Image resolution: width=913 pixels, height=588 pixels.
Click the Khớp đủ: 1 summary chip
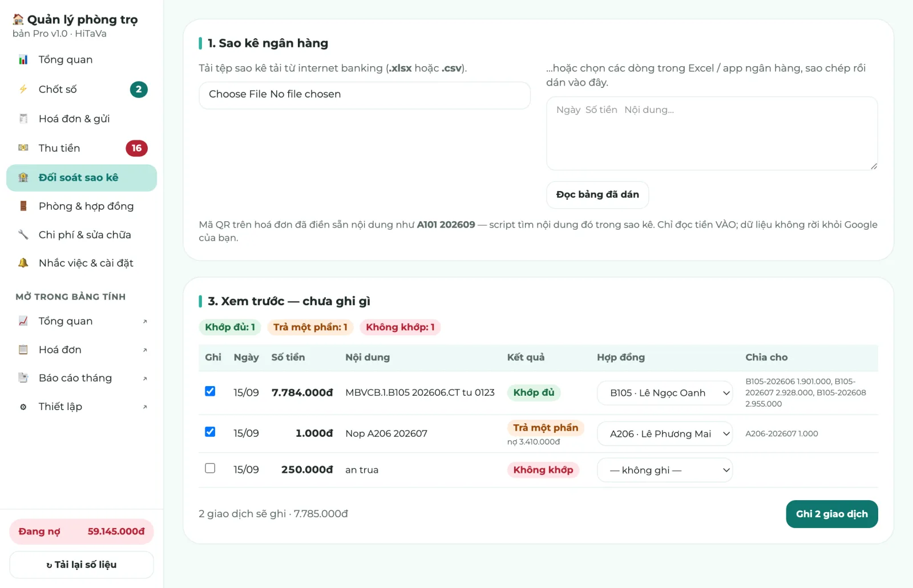230,327
